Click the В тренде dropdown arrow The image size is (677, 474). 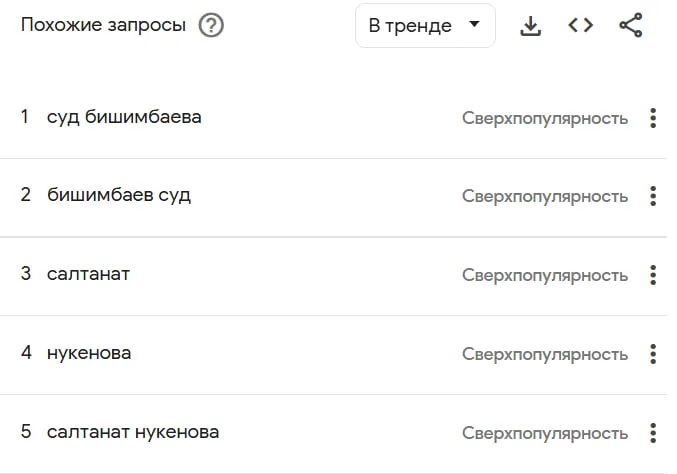[474, 24]
